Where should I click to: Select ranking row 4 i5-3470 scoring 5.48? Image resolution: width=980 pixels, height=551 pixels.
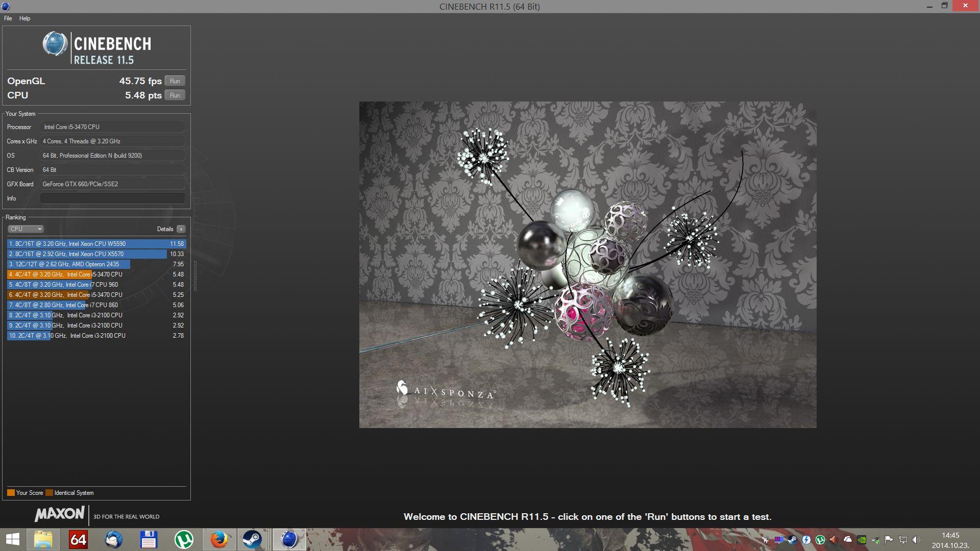point(96,274)
